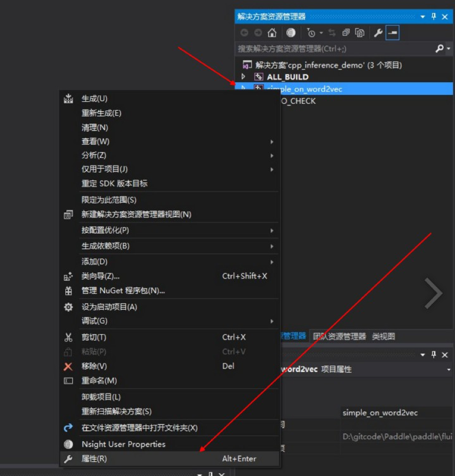Toggle the preview selected items button
455x476 pixels.
click(x=392, y=33)
